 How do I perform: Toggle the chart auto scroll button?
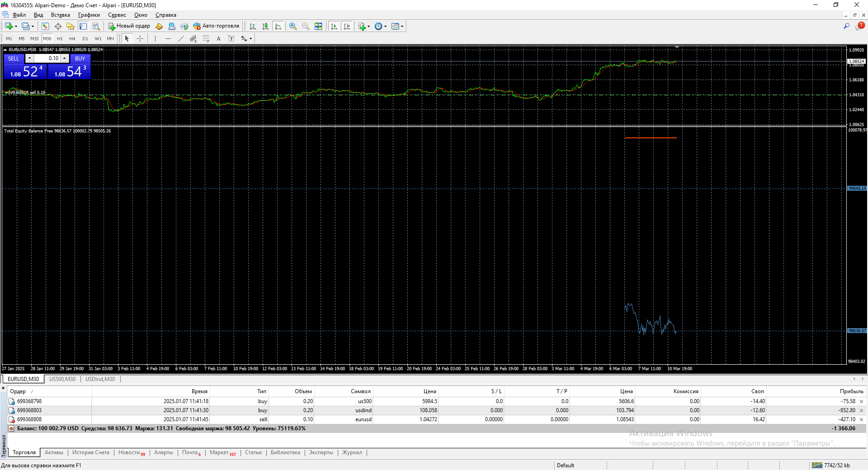(334, 26)
